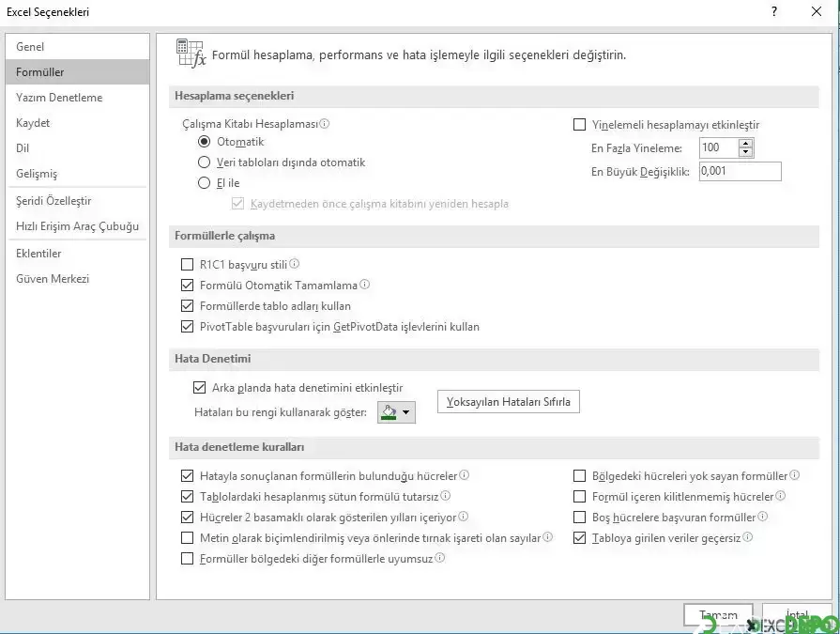Open the error indicator color dropdown

click(396, 412)
